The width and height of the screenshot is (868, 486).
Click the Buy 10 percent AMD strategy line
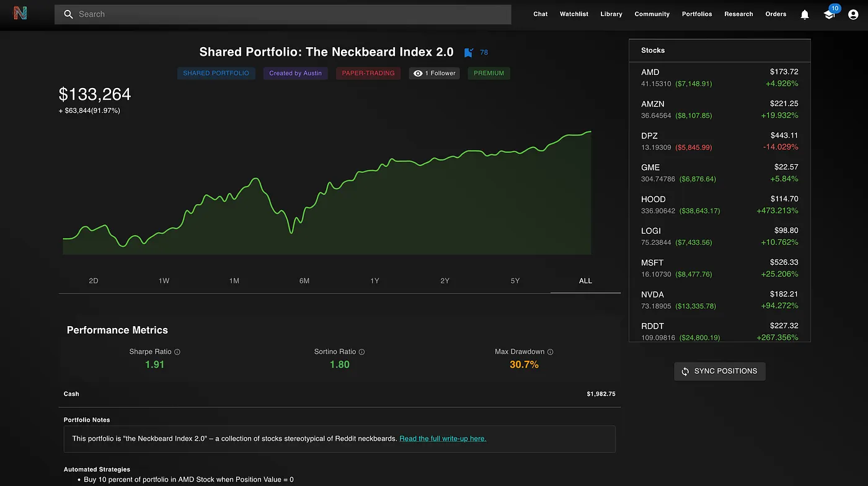coord(188,480)
